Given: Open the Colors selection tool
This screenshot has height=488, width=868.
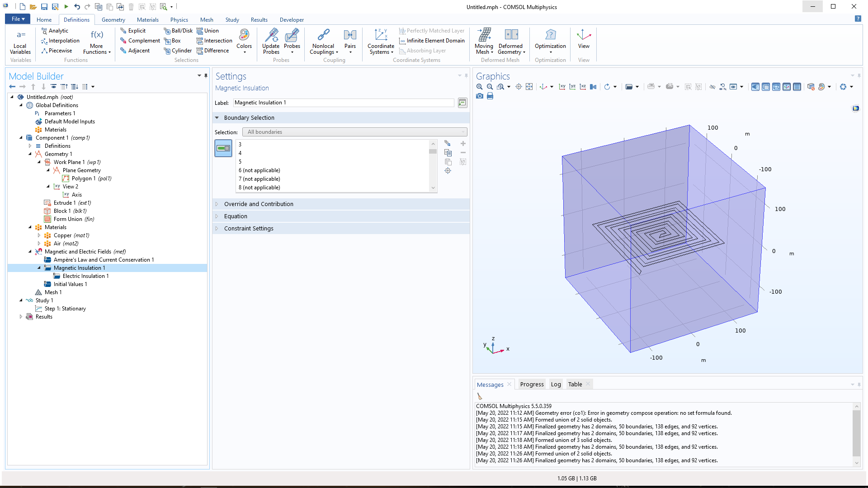Looking at the screenshot, I should pyautogui.click(x=244, y=41).
